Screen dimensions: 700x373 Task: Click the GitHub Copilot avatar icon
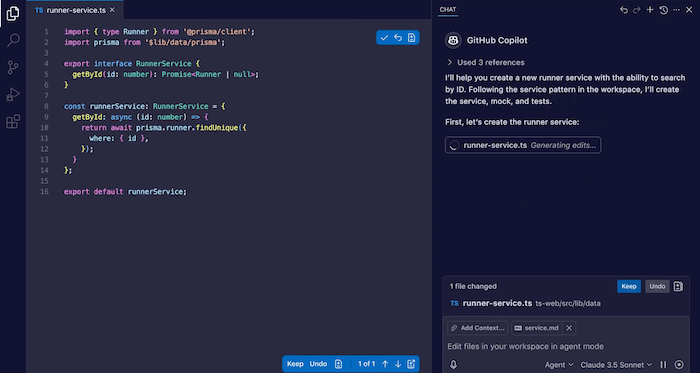[x=453, y=40]
